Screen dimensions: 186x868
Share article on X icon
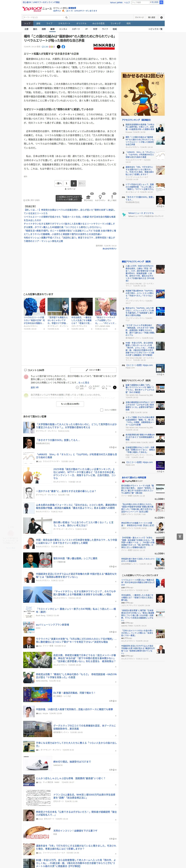[x=58, y=47]
